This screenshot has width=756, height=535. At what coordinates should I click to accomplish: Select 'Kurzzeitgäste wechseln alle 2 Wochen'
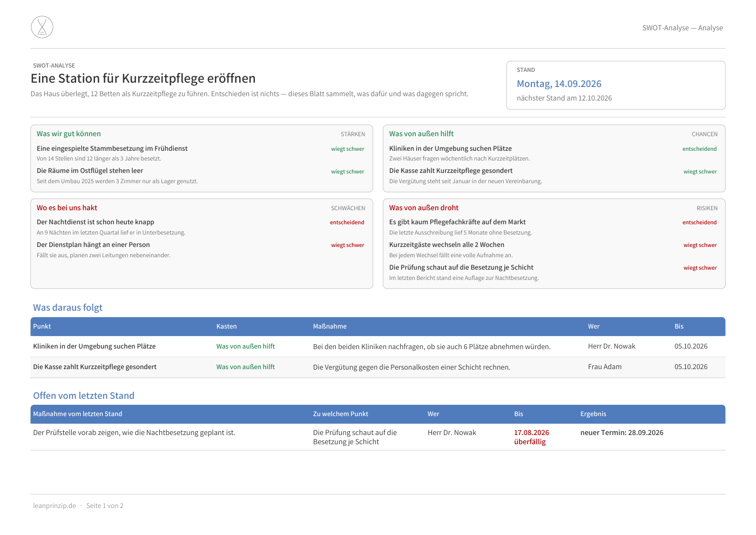click(x=447, y=245)
